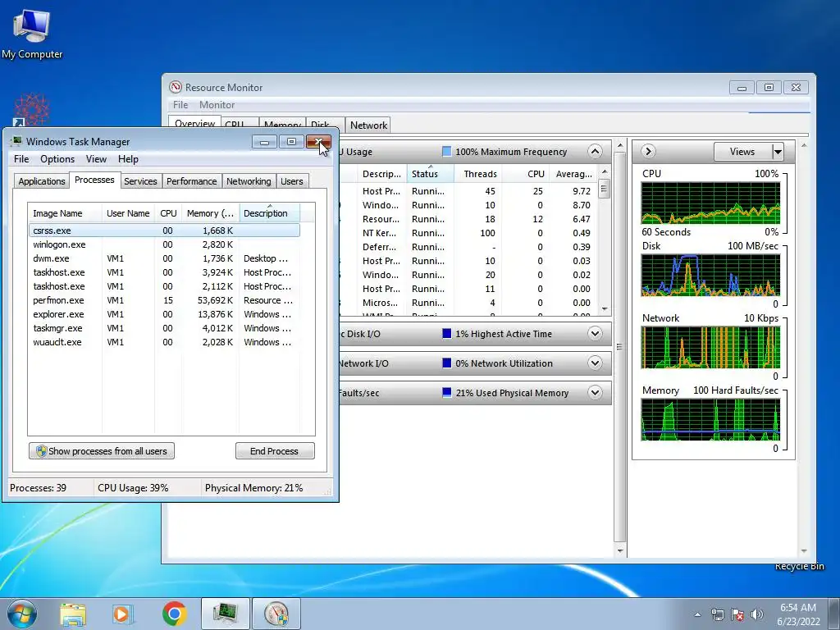This screenshot has width=840, height=630.
Task: Open the Recycle Bin desktop icon
Action: pyautogui.click(x=799, y=566)
